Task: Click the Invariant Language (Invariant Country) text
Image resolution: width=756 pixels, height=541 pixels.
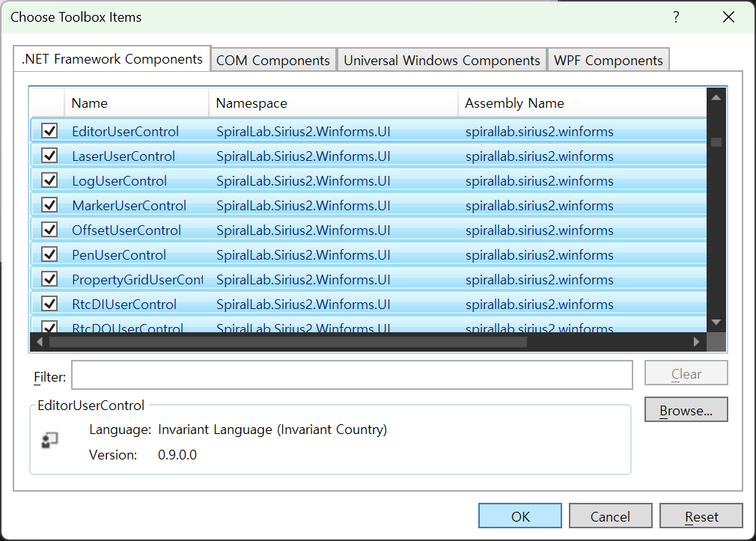Action: tap(272, 430)
